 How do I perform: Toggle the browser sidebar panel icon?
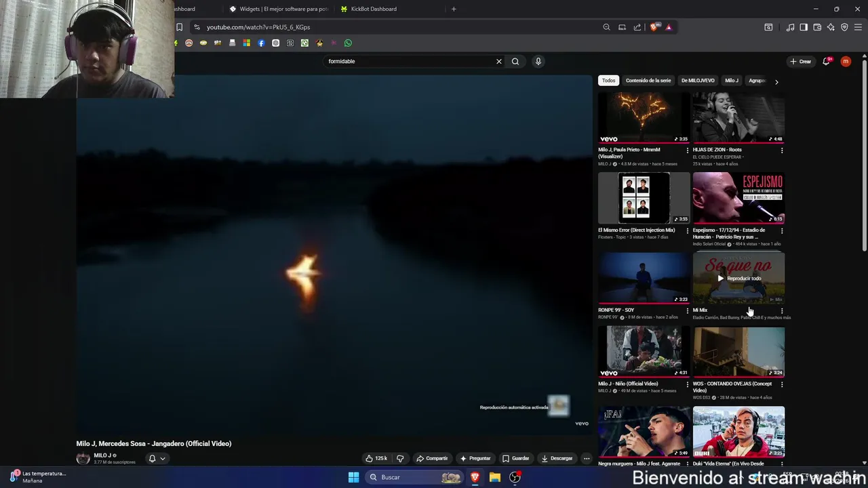[804, 27]
